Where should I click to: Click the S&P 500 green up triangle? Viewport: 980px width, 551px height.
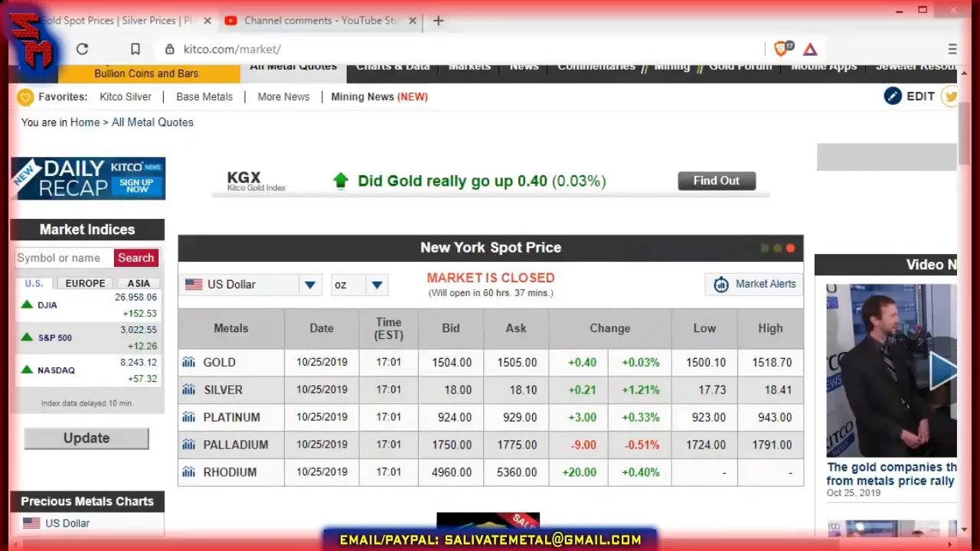coord(27,337)
